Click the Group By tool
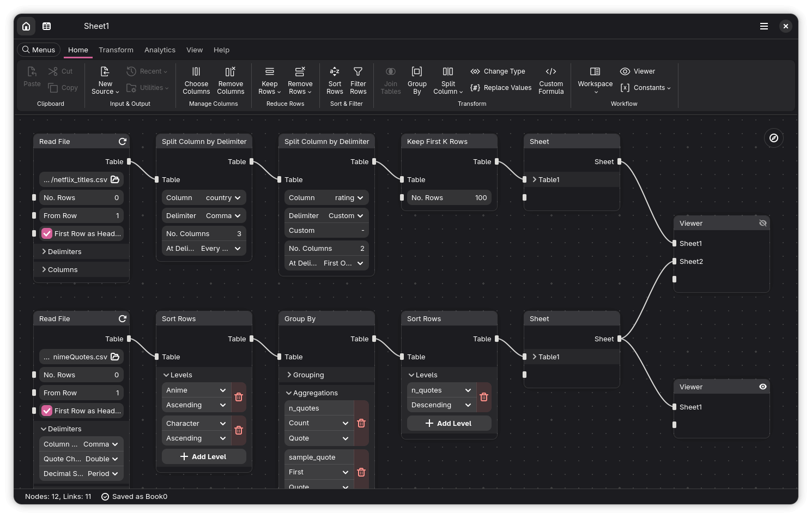Screen dimensions: 812x518 click(x=417, y=80)
